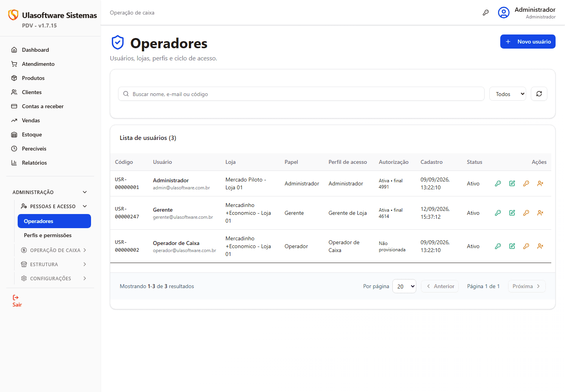The image size is (565, 392).
Task: Collapse the PESSOAS E ACESSO group
Action: click(54, 206)
